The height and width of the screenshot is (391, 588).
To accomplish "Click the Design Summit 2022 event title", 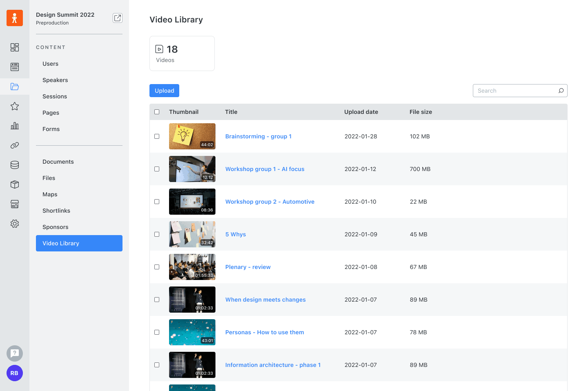I will (65, 15).
